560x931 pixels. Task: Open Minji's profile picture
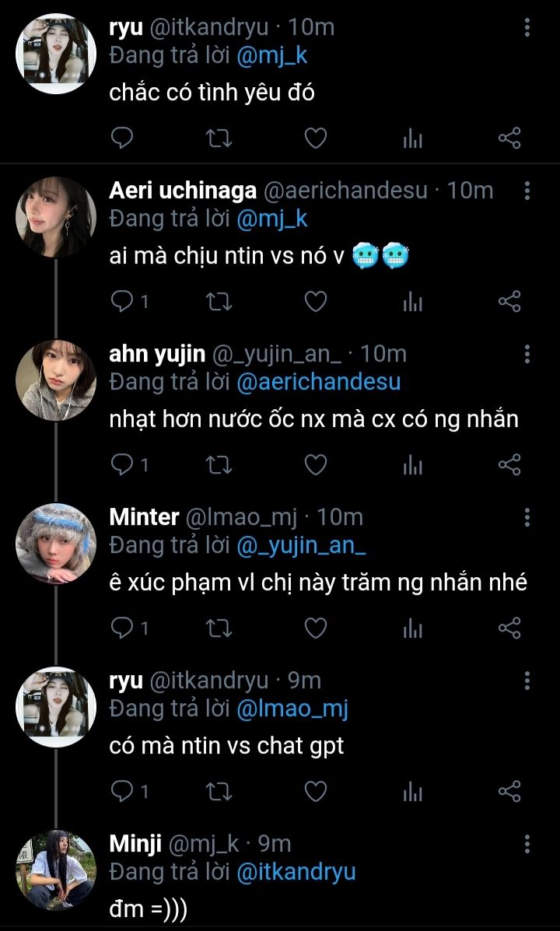pyautogui.click(x=56, y=870)
